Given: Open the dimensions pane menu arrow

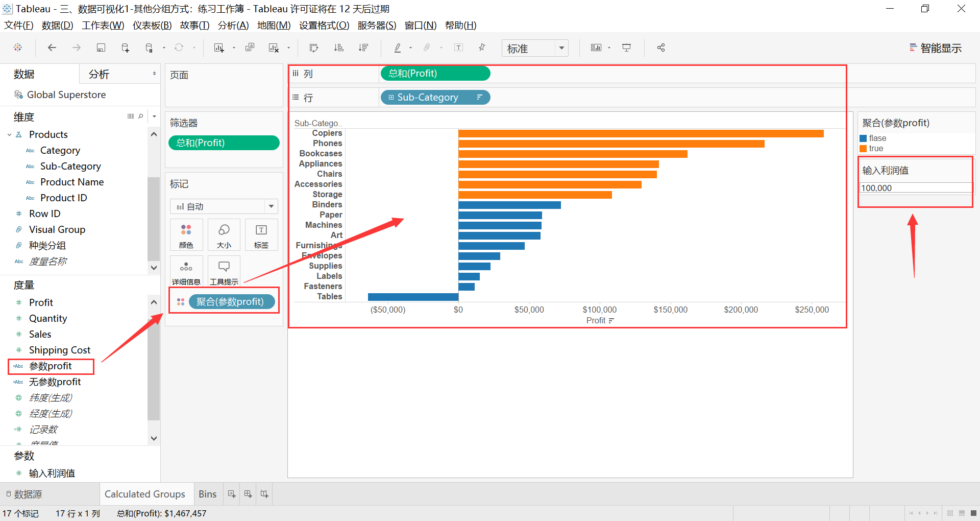Looking at the screenshot, I should 154,116.
